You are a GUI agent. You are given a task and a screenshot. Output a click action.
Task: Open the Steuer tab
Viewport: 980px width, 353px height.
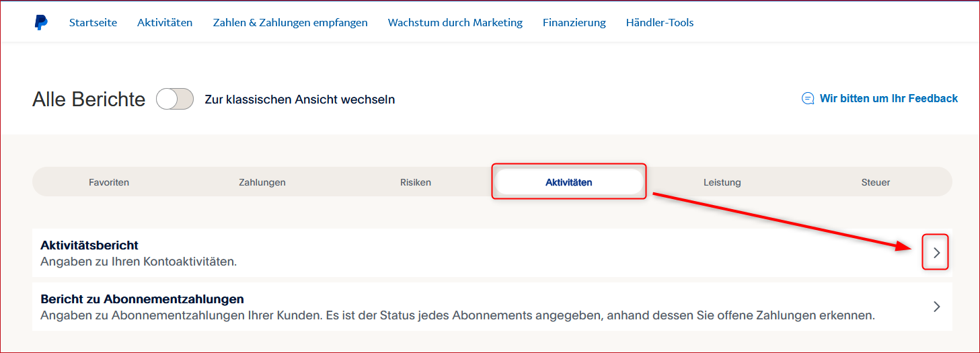[x=876, y=182]
